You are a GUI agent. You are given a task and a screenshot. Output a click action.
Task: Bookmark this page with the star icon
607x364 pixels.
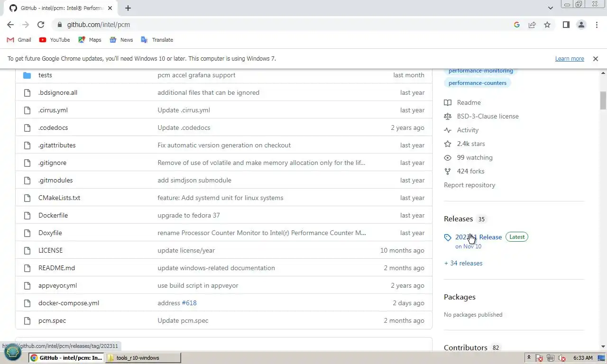click(x=547, y=25)
